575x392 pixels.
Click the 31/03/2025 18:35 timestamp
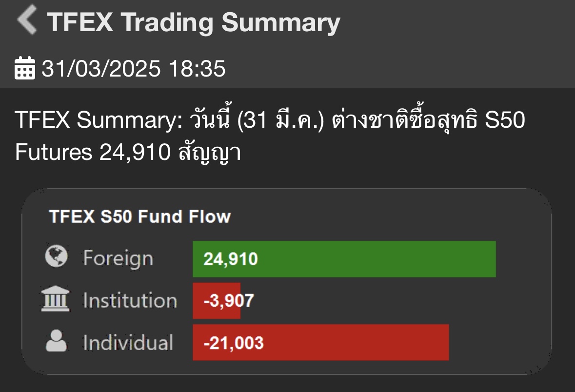(x=133, y=69)
